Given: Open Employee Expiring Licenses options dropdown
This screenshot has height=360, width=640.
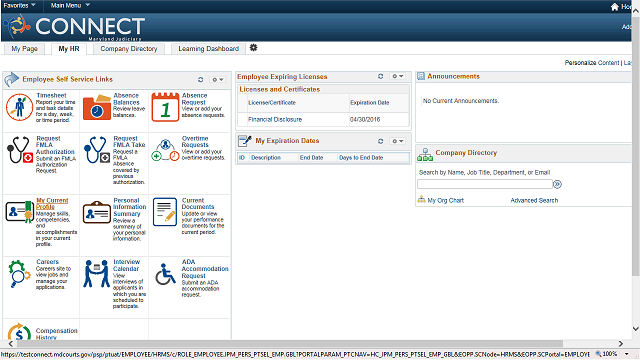Looking at the screenshot, I should point(398,76).
